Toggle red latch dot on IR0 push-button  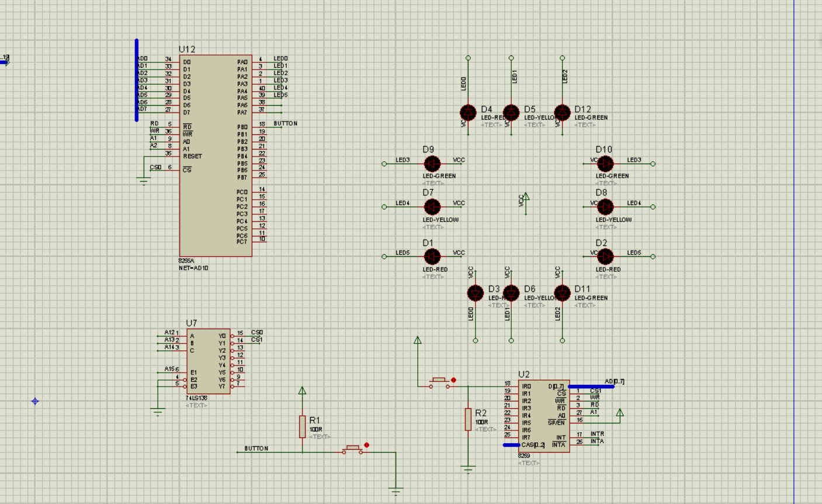click(453, 380)
